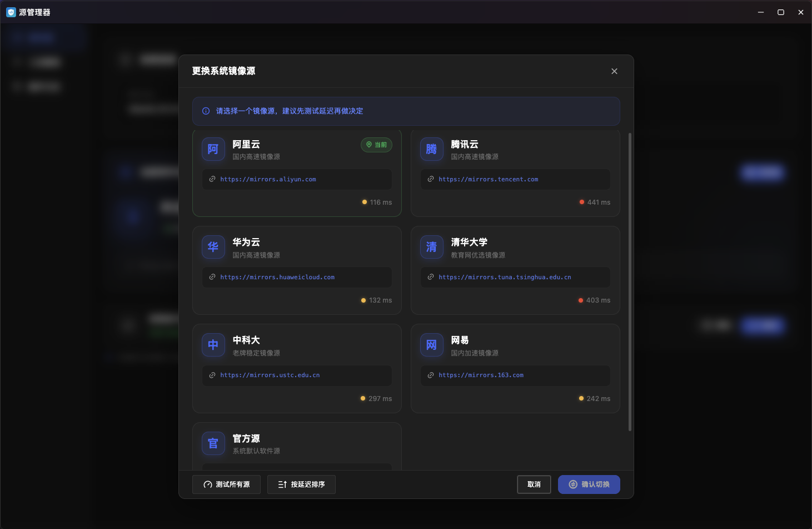Click the yellow latency dot next to 116 ms
The width and height of the screenshot is (812, 529).
[365, 202]
